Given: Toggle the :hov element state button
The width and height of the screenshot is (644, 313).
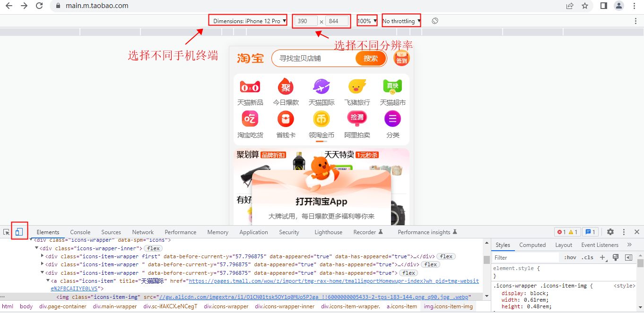Looking at the screenshot, I should click(x=570, y=258).
